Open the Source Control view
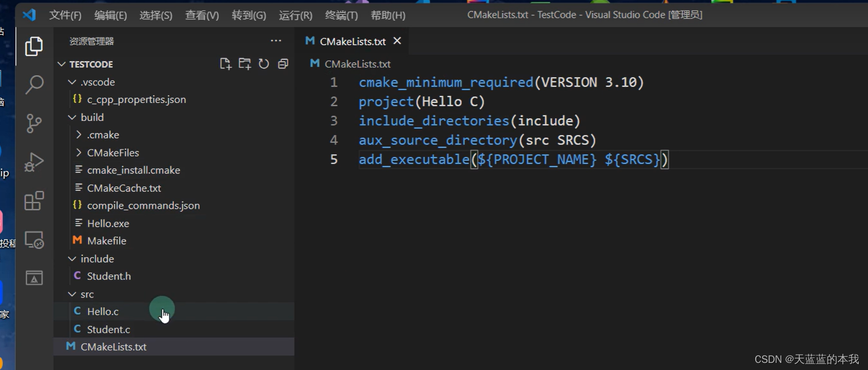 (x=34, y=124)
